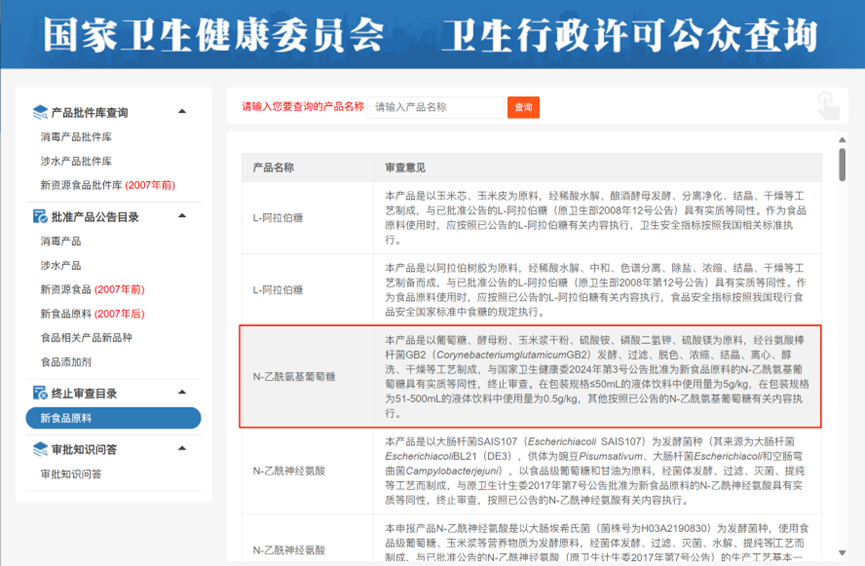Screen dimensions: 865x566
Task: Select first L-阿拉伯糖 row (玉米芯原料)
Action: [531, 218]
